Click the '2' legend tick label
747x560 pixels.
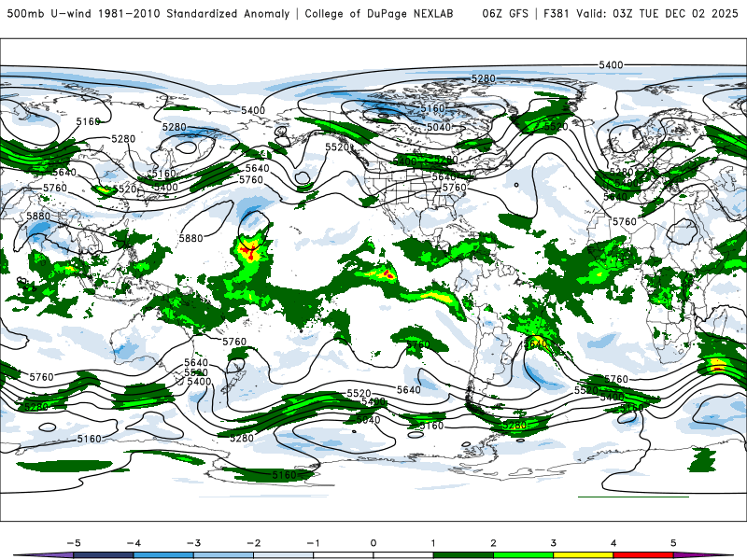click(x=493, y=543)
